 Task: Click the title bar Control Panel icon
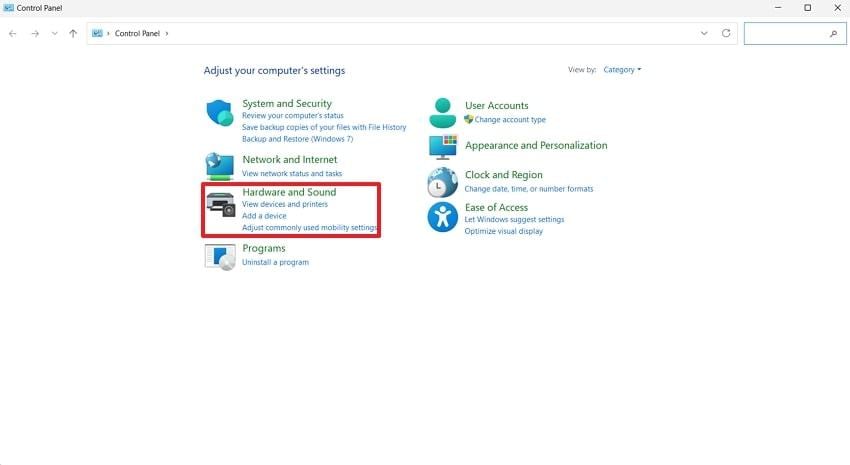click(8, 8)
